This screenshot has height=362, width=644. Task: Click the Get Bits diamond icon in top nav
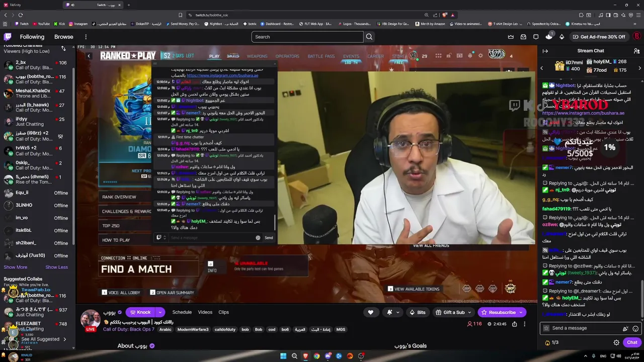pyautogui.click(x=561, y=37)
